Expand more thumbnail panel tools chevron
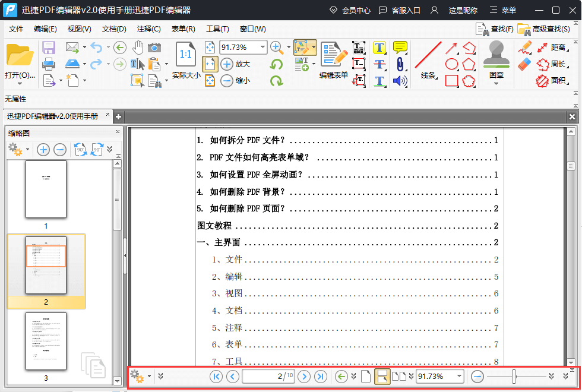This screenshot has height=392, width=582. (109, 149)
